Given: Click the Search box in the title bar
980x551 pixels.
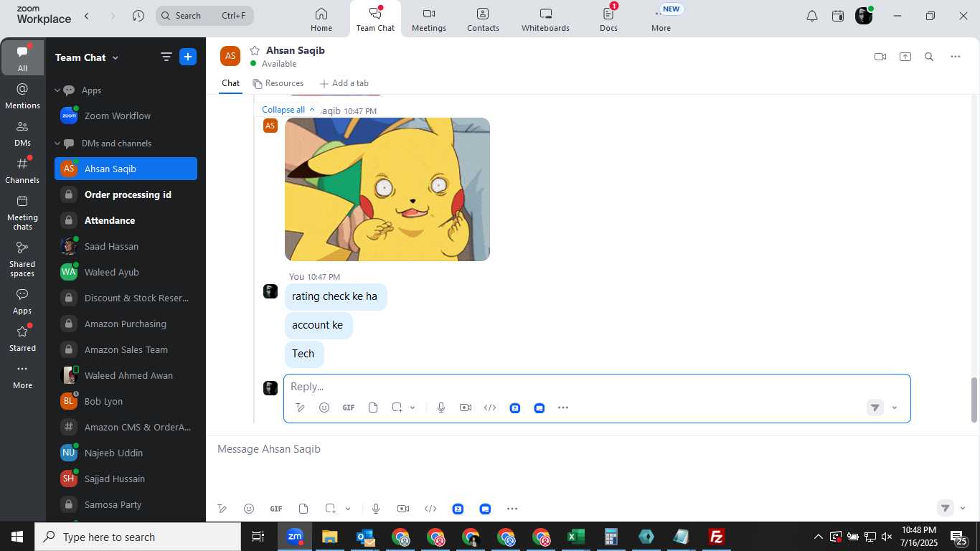Looking at the screenshot, I should pos(204,15).
